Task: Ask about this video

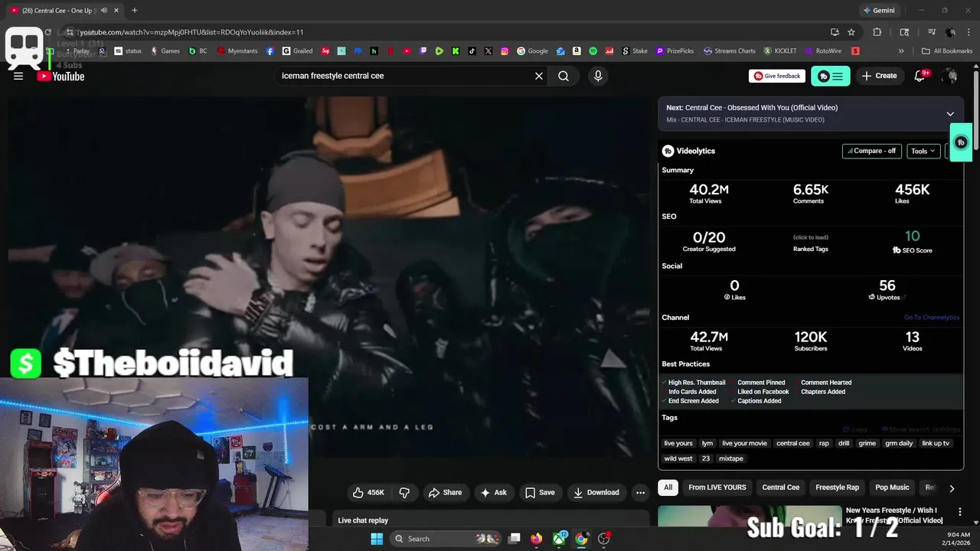Action: pyautogui.click(x=493, y=492)
